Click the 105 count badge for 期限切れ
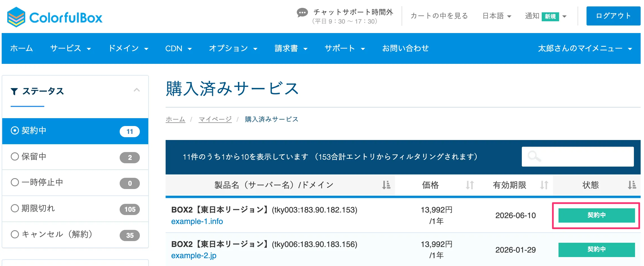644x266 pixels. tap(130, 209)
